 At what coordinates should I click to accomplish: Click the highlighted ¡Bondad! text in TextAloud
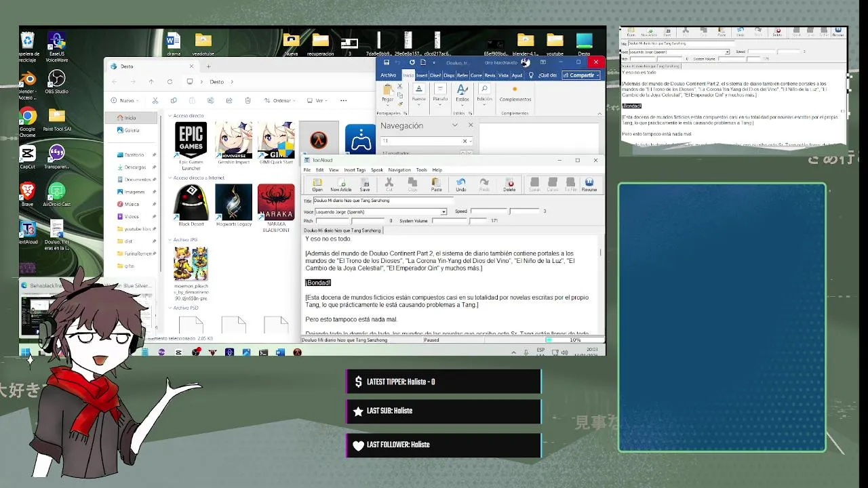(318, 283)
